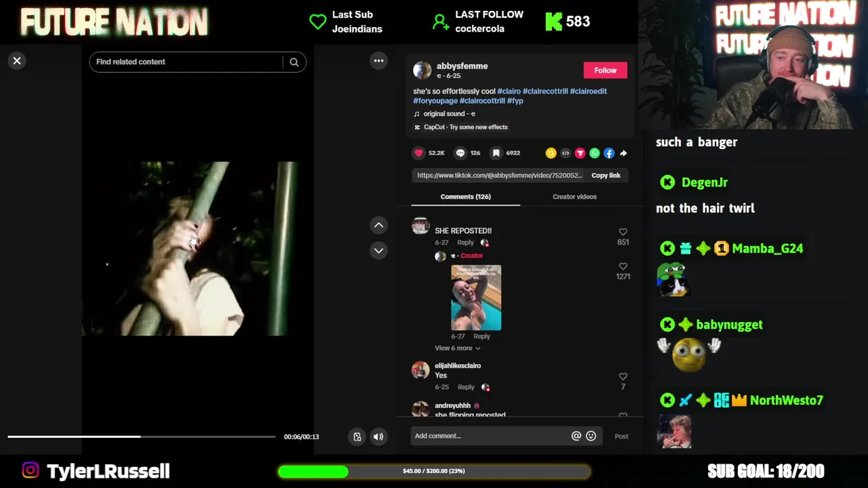
Task: Click NorthWesto7 in stream chat
Action: [x=786, y=401]
